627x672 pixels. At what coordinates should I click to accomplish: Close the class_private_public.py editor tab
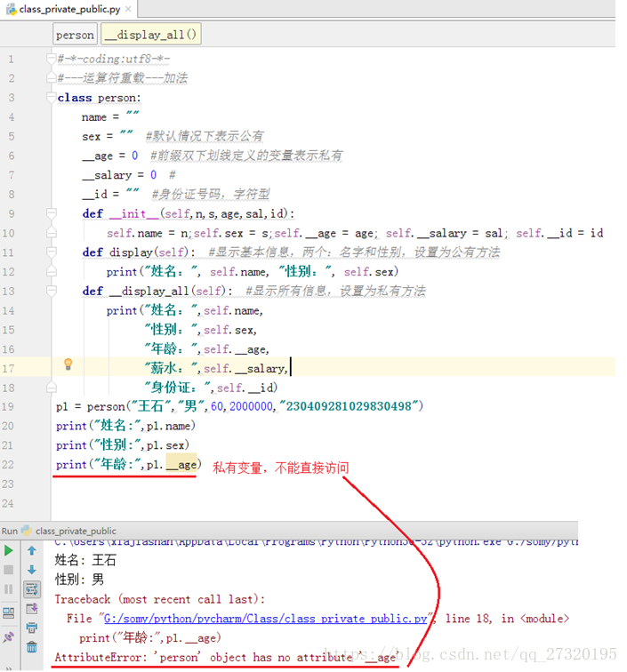click(128, 9)
